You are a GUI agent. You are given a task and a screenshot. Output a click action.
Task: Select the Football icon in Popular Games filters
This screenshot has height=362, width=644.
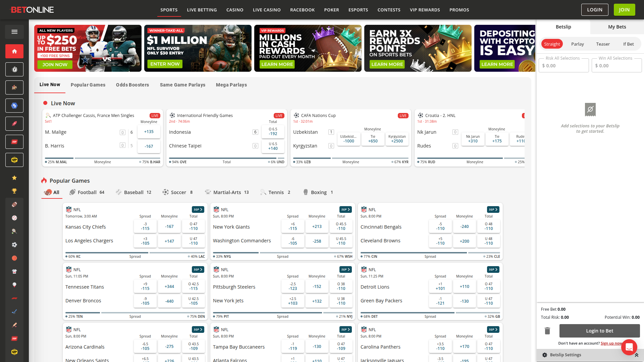[73, 192]
